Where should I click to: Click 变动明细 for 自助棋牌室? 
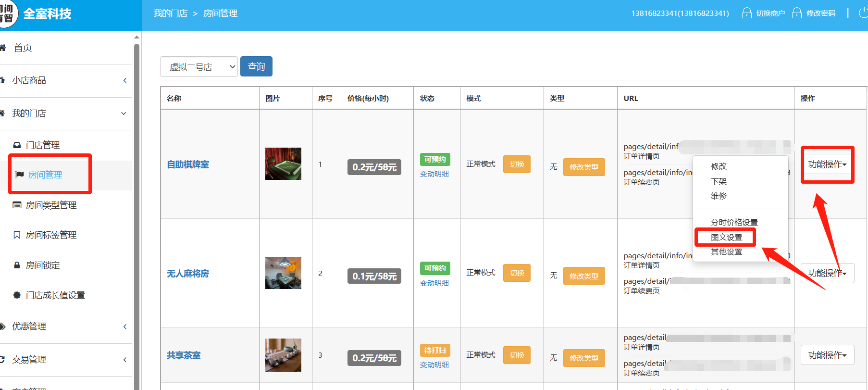tap(434, 174)
